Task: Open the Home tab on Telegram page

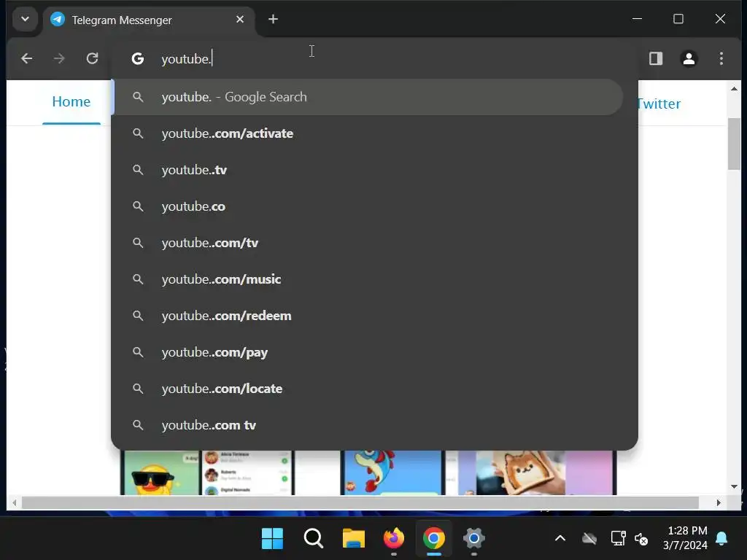Action: [x=71, y=102]
